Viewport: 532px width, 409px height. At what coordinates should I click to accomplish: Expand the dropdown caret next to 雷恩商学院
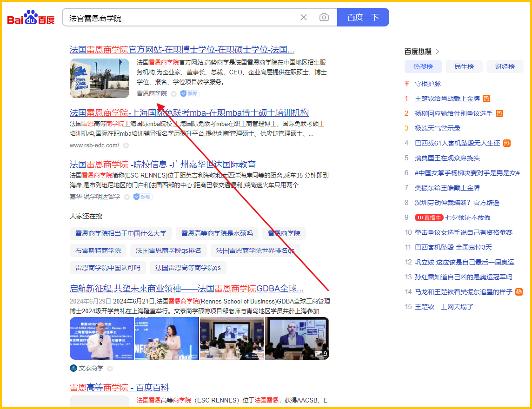tap(174, 93)
